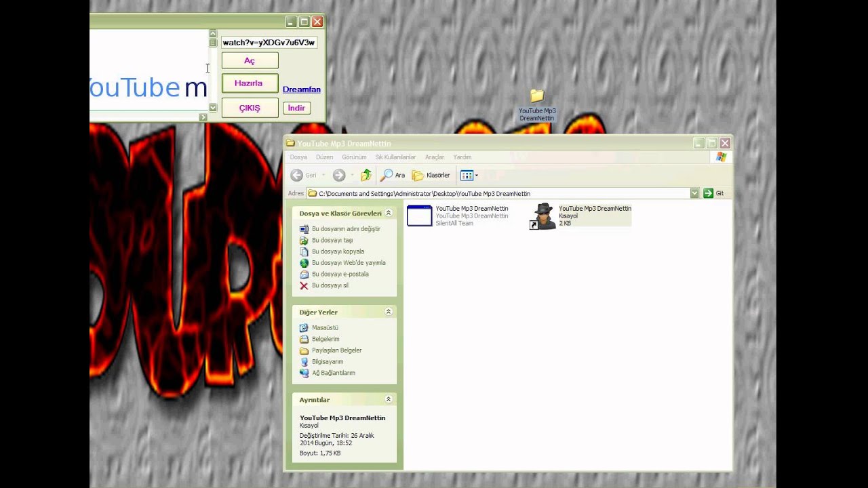
Task: Click the red X delete file icon
Action: click(x=304, y=286)
